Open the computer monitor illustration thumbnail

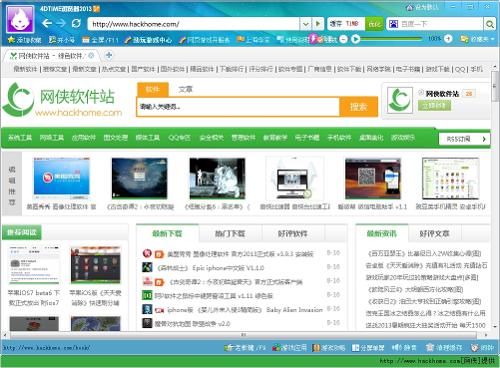(295, 178)
